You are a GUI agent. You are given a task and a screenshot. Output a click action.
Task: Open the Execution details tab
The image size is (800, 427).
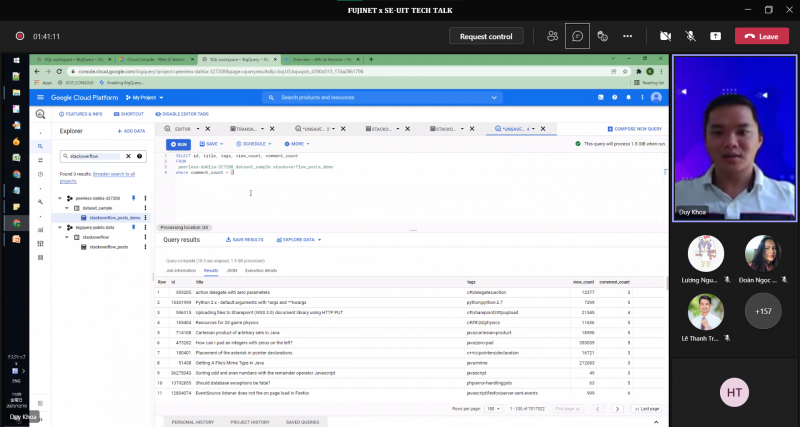[262, 270]
